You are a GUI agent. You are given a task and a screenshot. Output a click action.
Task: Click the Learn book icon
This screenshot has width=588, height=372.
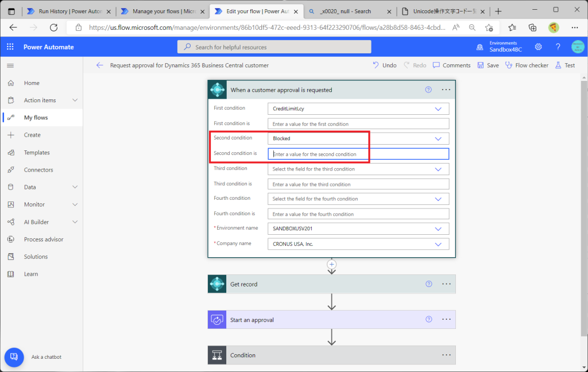(x=11, y=274)
